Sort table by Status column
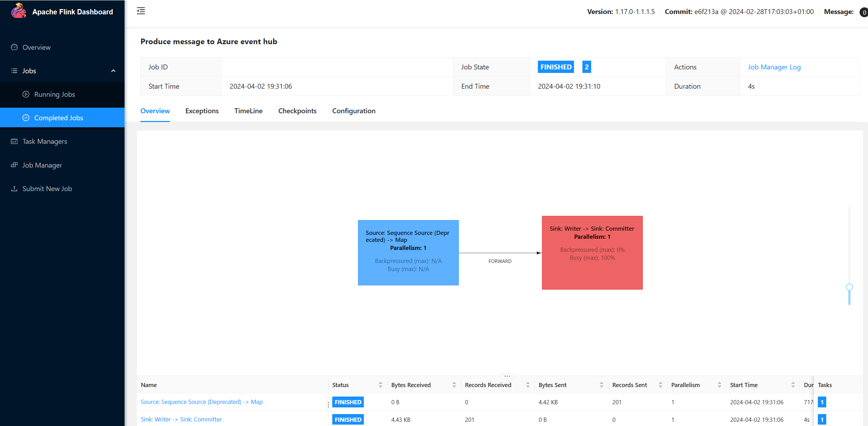Viewport: 868px width, 426px height. pos(380,385)
